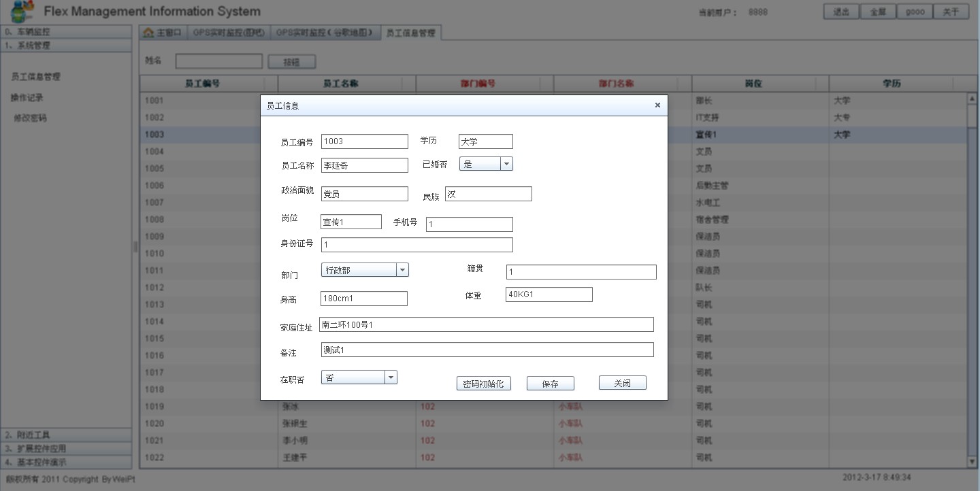This screenshot has width=980, height=491.
Task: Expand the 2、附近工具 accordion section
Action: point(66,435)
